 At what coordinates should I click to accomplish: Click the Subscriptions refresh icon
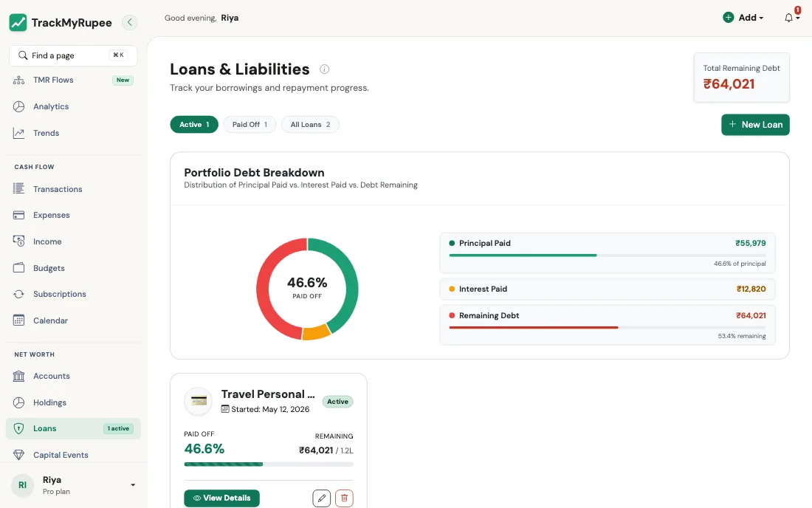18,294
